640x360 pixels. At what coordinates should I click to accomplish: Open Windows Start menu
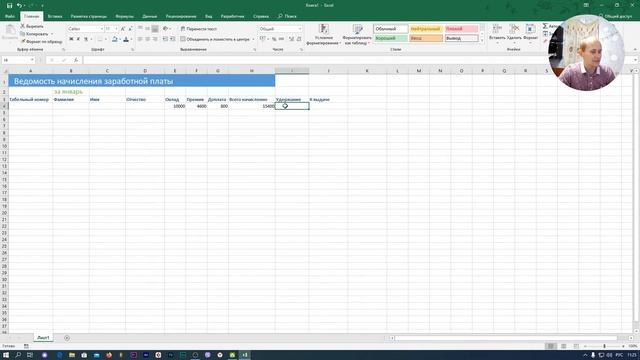(6, 355)
